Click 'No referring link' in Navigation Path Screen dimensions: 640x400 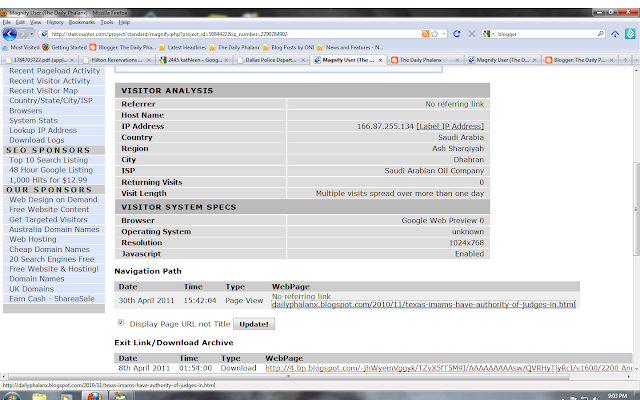coord(301,296)
